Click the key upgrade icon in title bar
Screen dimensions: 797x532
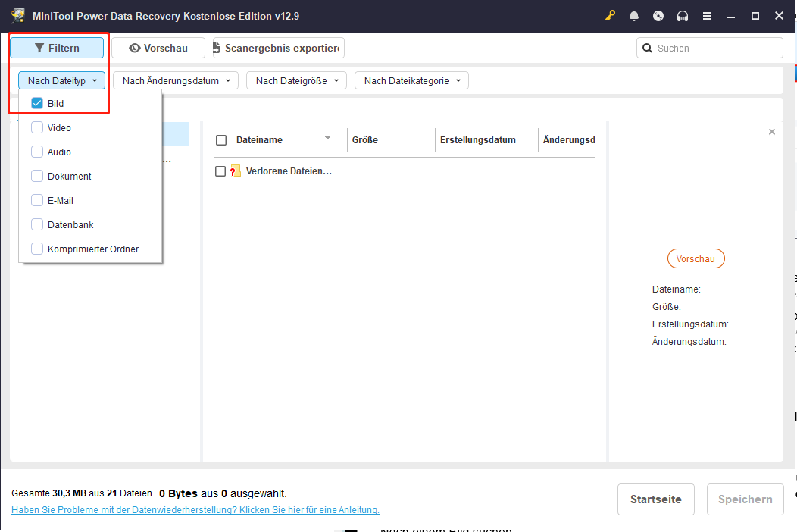[610, 16]
